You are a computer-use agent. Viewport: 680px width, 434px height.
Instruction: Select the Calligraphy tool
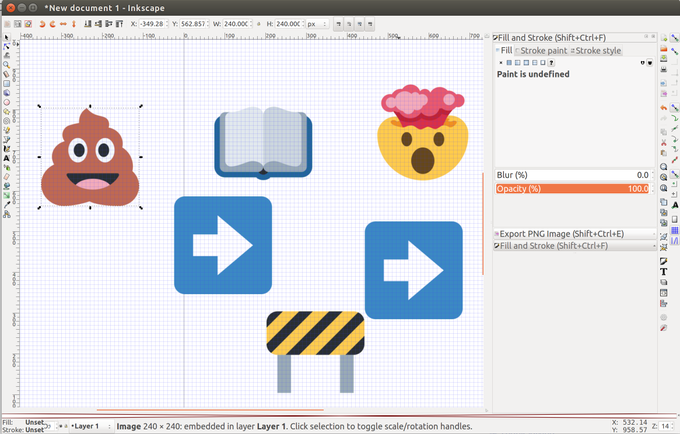coord(7,149)
